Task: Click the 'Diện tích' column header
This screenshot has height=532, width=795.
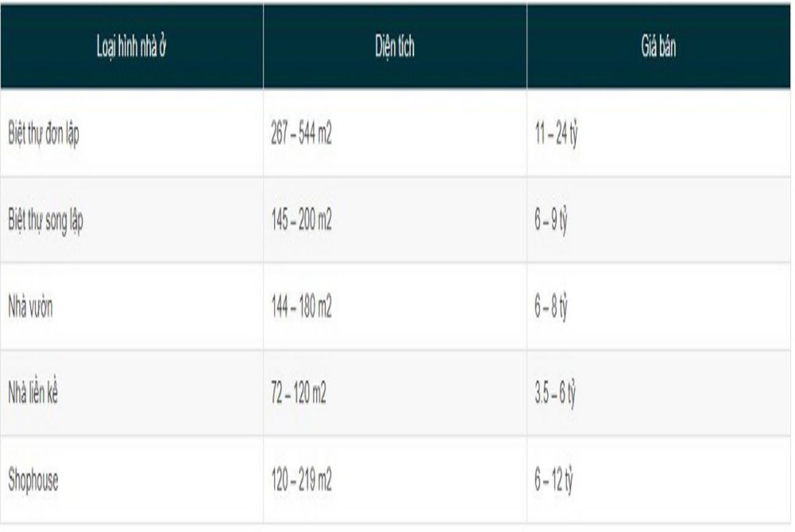Action: click(394, 47)
